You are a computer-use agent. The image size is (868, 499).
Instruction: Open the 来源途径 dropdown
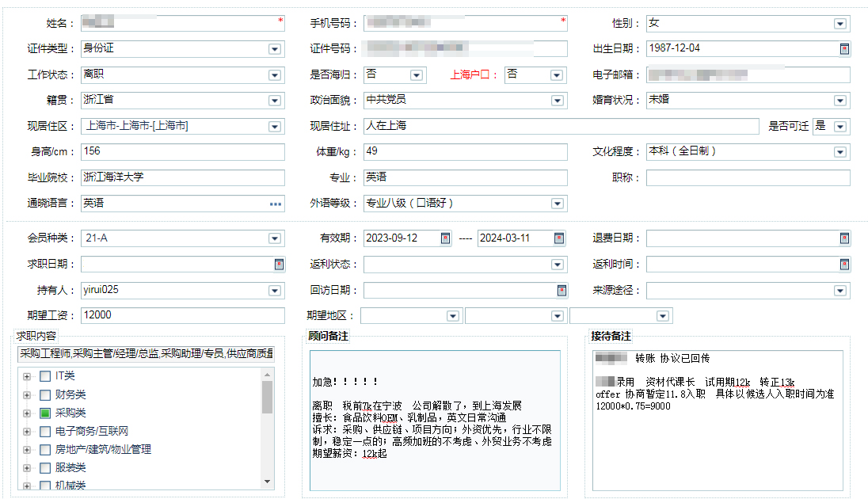(x=839, y=291)
